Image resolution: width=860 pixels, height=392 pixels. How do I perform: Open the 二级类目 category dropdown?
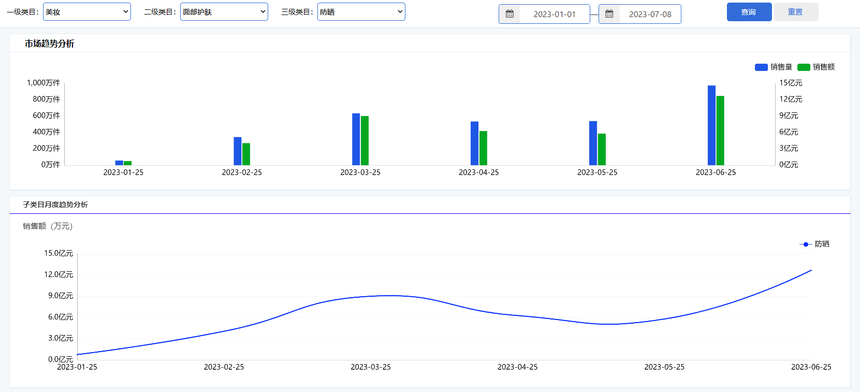tap(224, 12)
